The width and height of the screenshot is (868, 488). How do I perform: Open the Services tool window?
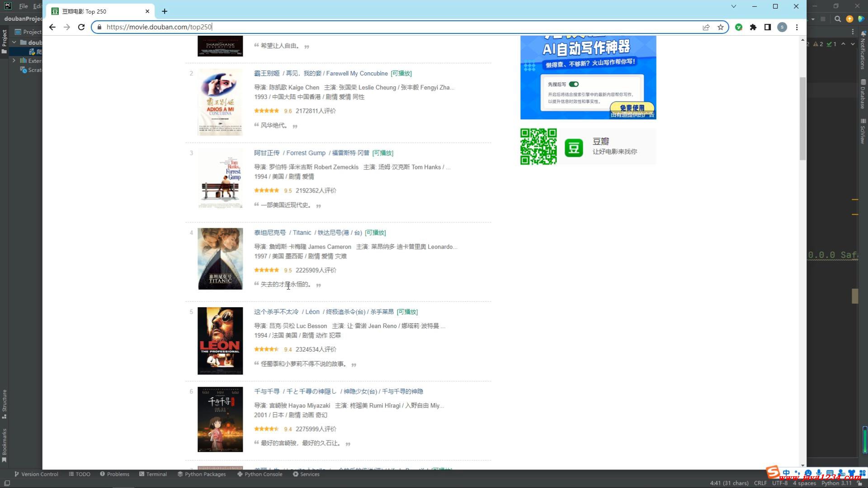tap(306, 474)
